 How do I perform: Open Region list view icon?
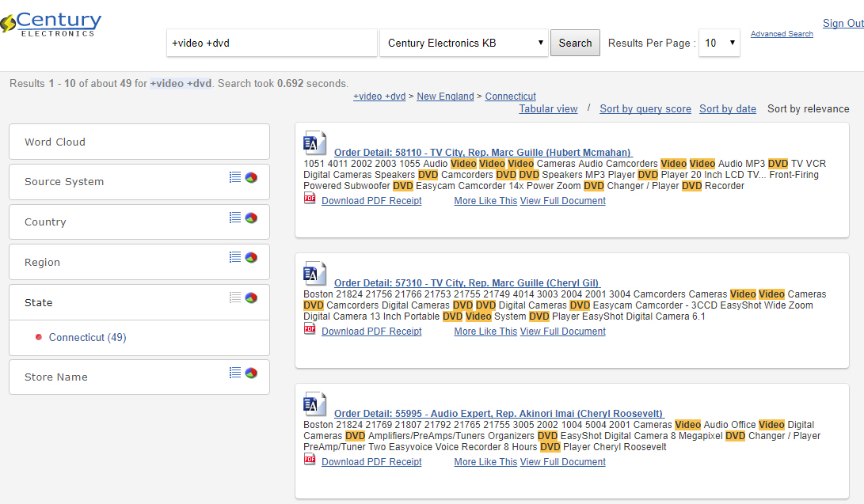pos(235,257)
